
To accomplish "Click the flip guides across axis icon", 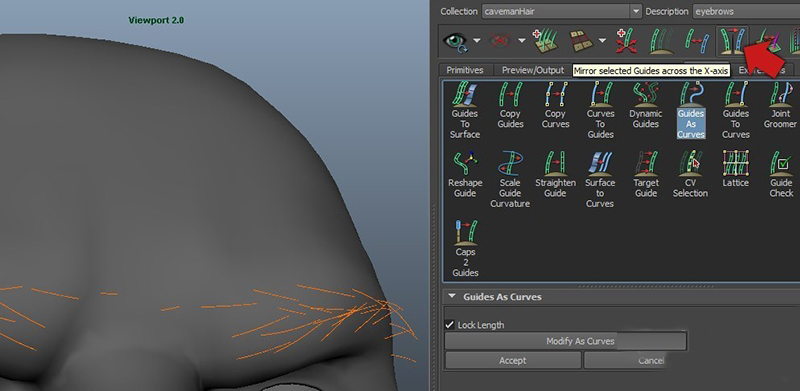I will click(x=696, y=41).
